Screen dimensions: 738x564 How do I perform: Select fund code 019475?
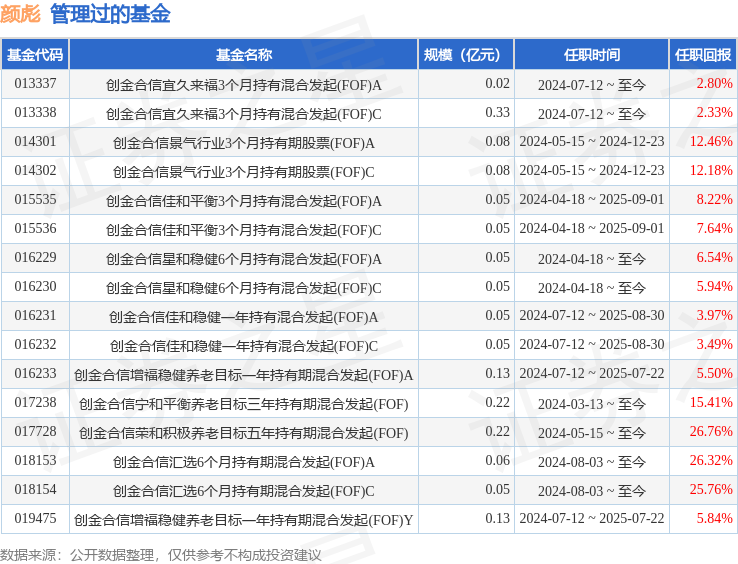(35, 518)
